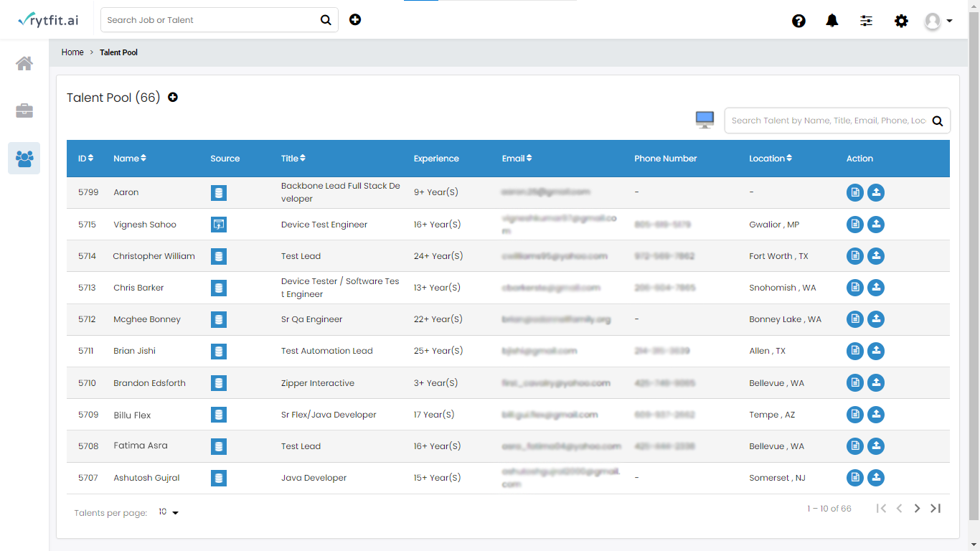The width and height of the screenshot is (980, 551).
Task: Click the title Test Automation Lead
Action: [x=326, y=351]
